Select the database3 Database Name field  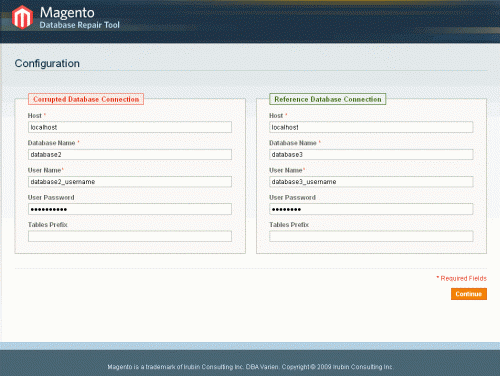371,155
